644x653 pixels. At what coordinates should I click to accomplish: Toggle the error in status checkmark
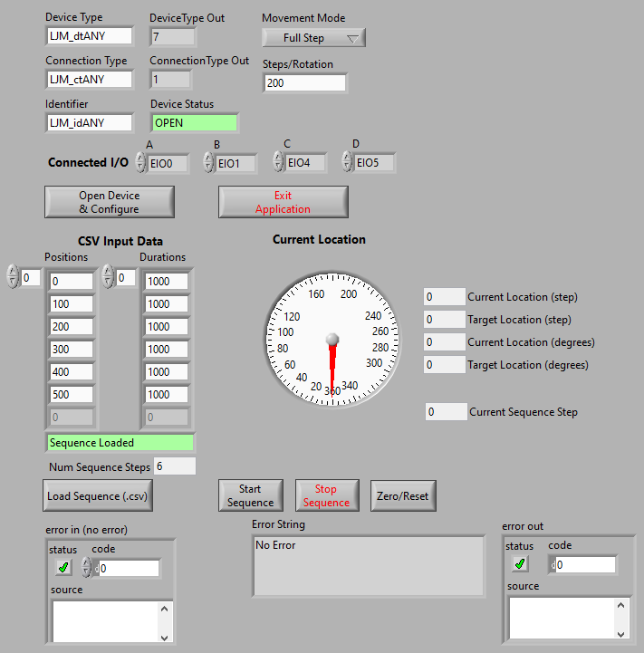[63, 567]
